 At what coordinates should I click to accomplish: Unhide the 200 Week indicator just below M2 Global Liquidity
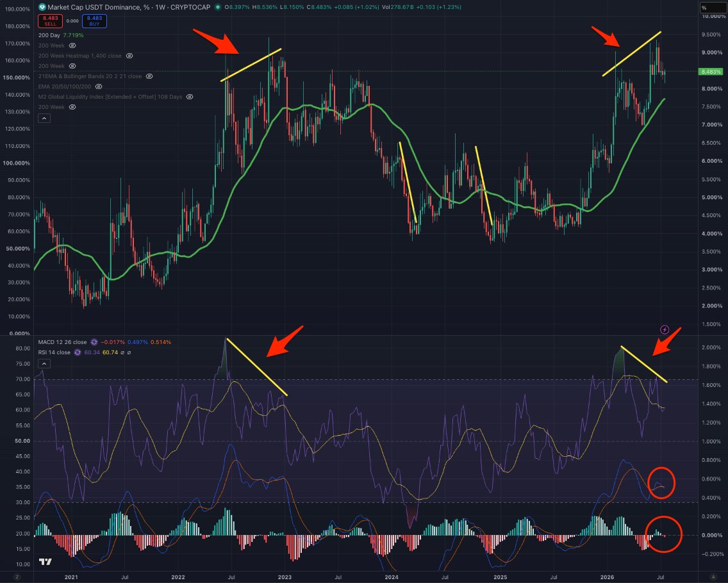[x=72, y=107]
